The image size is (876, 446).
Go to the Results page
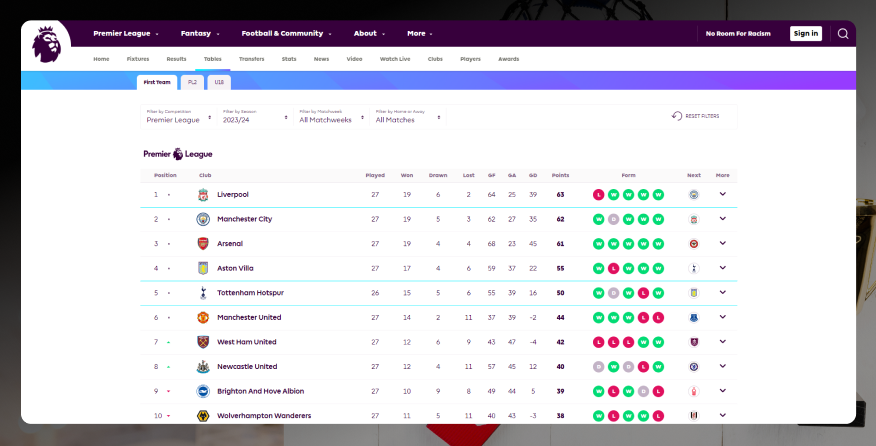point(177,59)
